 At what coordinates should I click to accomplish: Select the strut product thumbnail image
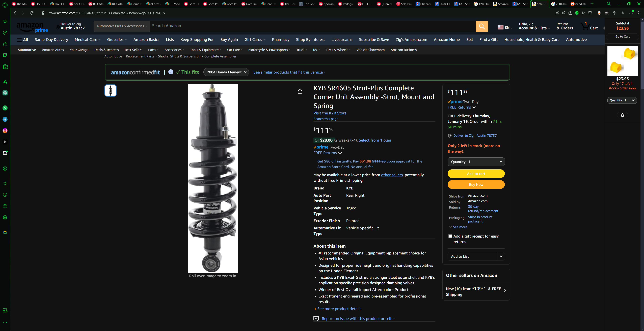point(111,90)
